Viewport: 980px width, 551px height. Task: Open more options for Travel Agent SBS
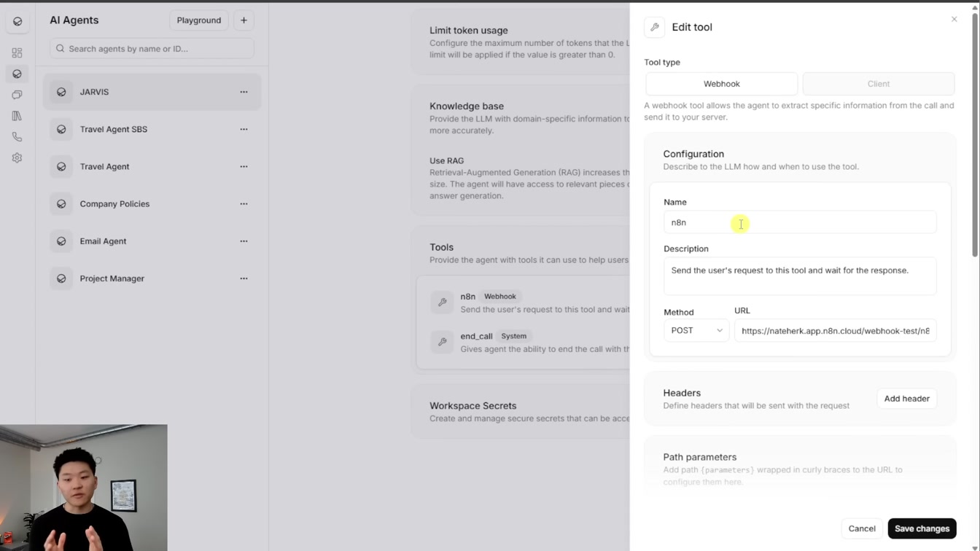244,129
